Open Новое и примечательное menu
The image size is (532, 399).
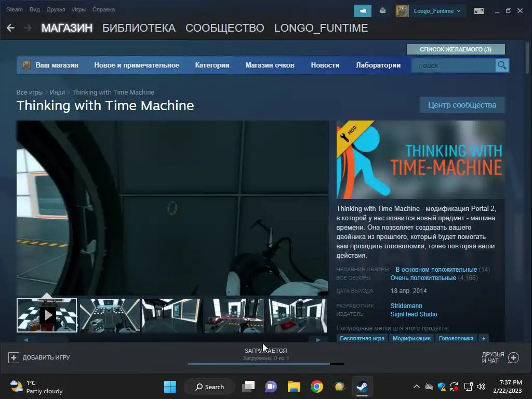pyautogui.click(x=137, y=65)
